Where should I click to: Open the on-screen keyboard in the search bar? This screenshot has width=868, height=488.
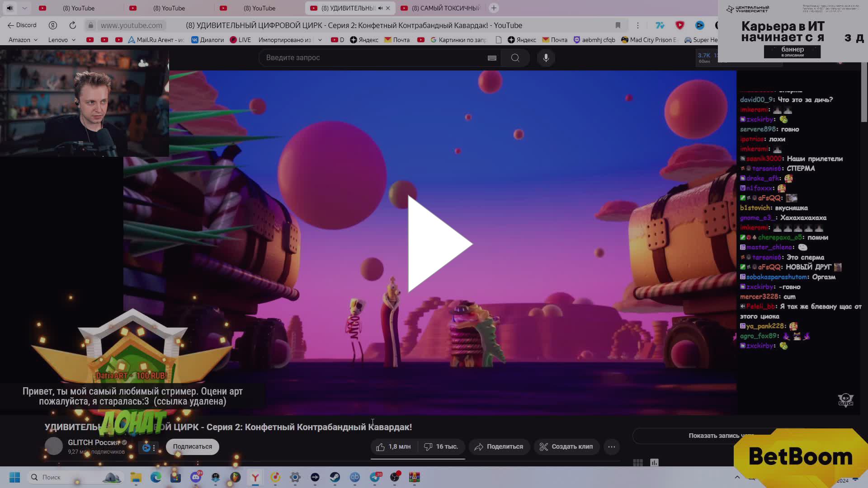click(x=492, y=58)
